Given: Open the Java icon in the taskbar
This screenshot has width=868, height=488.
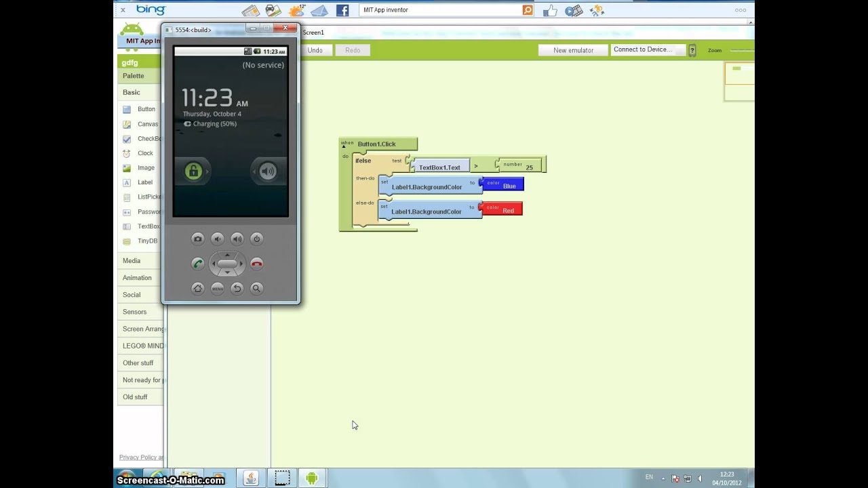Looking at the screenshot, I should pos(252,479).
